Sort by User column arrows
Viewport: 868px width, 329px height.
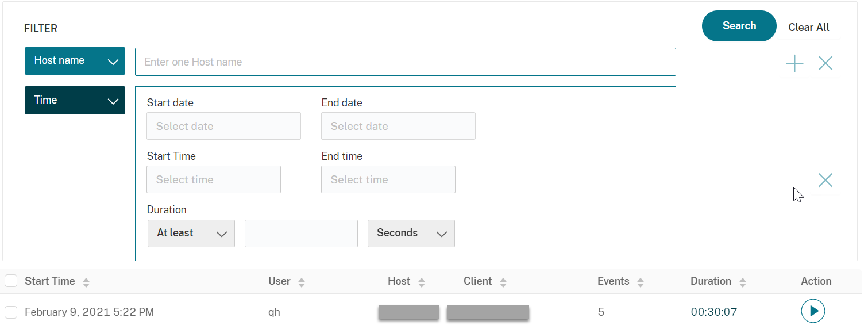(302, 282)
